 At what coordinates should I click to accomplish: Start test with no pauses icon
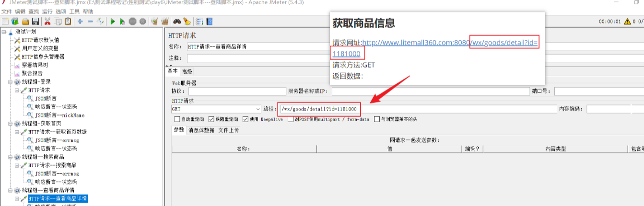click(122, 21)
